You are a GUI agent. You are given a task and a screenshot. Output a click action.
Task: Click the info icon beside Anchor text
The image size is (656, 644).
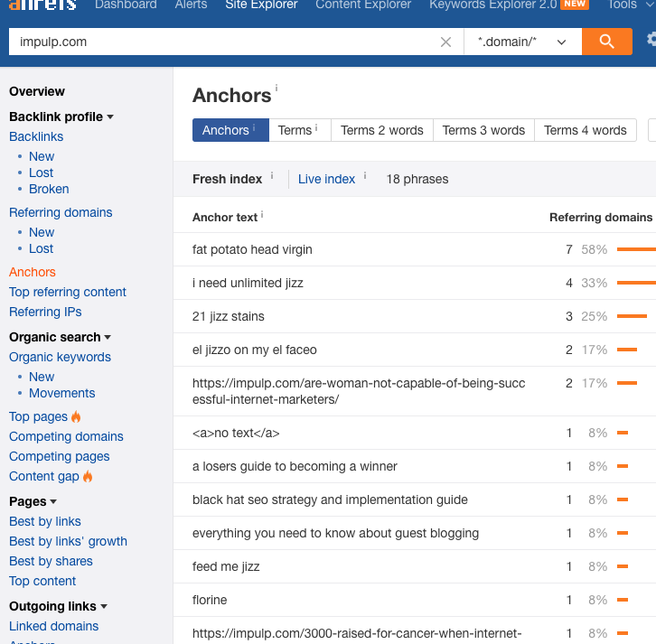point(262,215)
